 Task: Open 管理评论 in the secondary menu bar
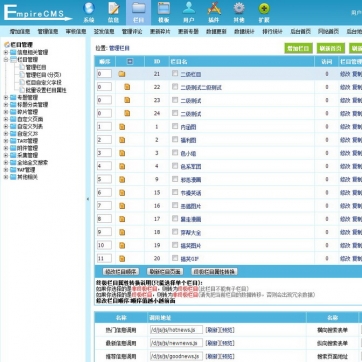click(x=132, y=32)
